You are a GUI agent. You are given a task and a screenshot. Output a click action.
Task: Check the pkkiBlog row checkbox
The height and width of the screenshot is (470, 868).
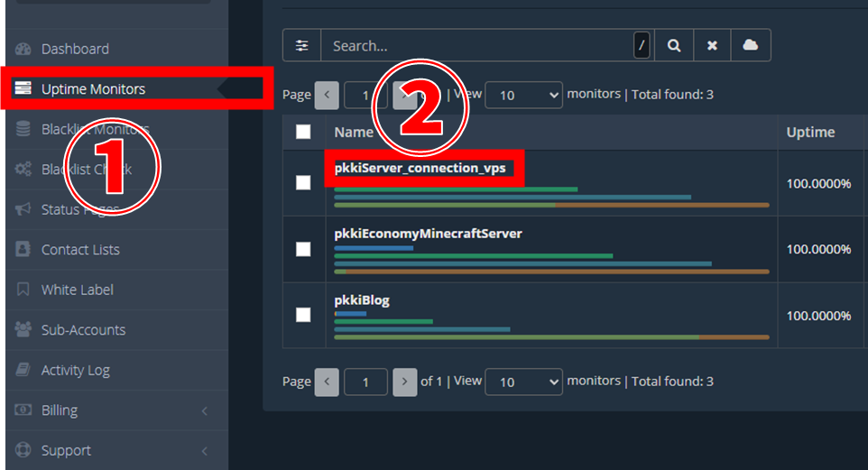pos(303,315)
